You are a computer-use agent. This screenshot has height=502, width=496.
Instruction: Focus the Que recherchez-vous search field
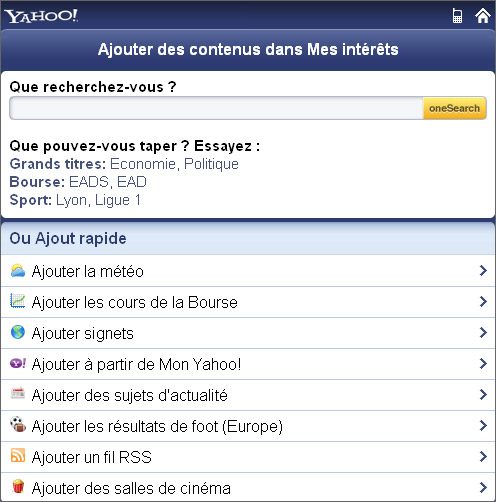(216, 108)
